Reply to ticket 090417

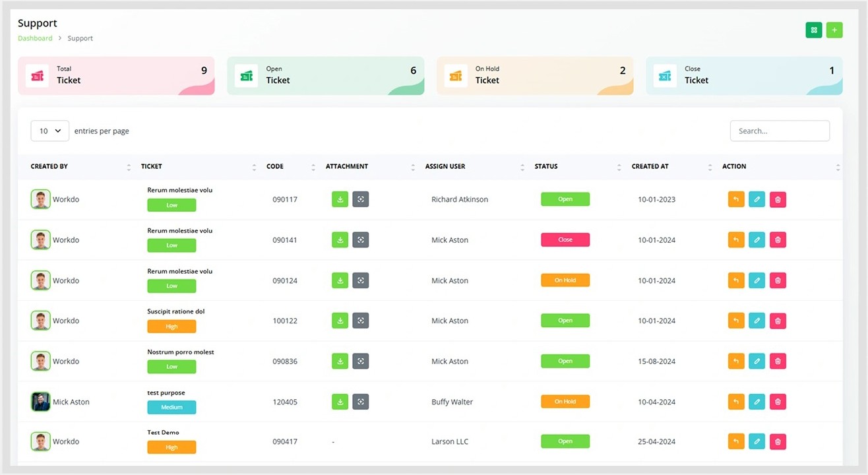pyautogui.click(x=736, y=442)
